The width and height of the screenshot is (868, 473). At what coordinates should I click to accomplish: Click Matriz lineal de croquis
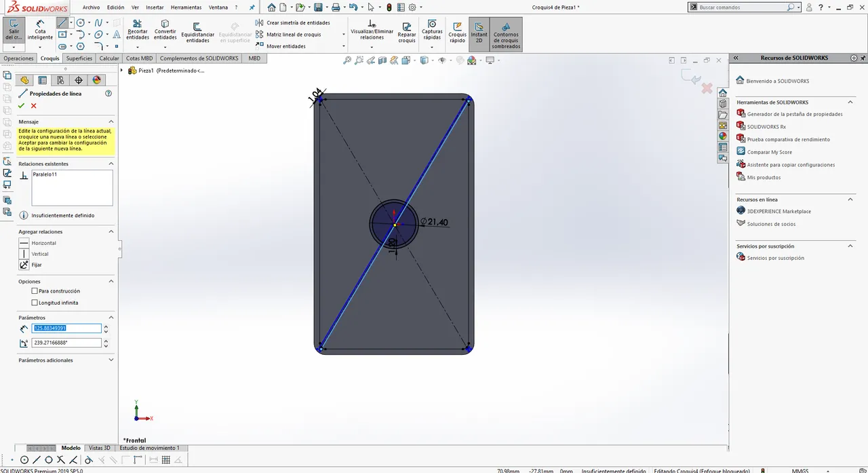coord(288,35)
